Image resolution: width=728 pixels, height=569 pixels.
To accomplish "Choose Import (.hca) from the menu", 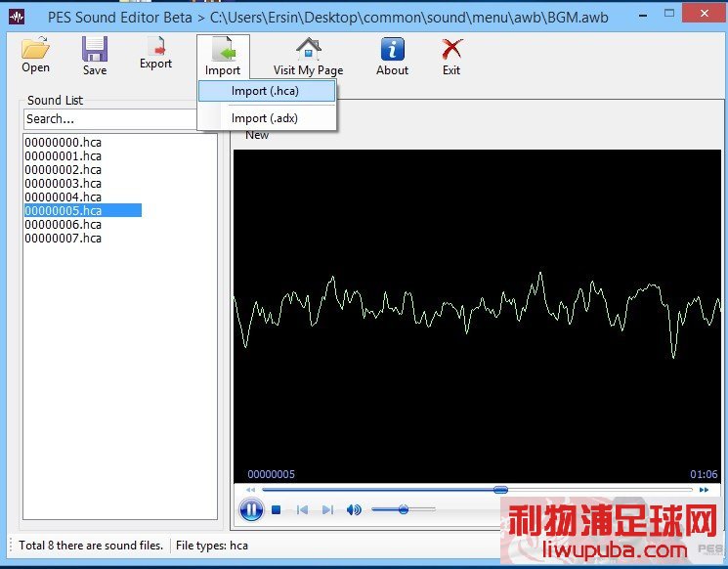I will pyautogui.click(x=267, y=91).
